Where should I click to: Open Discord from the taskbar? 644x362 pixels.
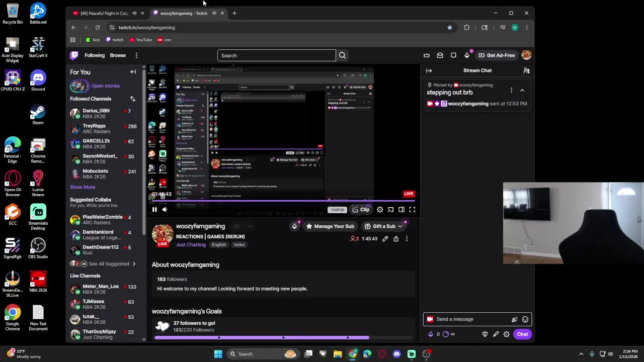(396, 354)
